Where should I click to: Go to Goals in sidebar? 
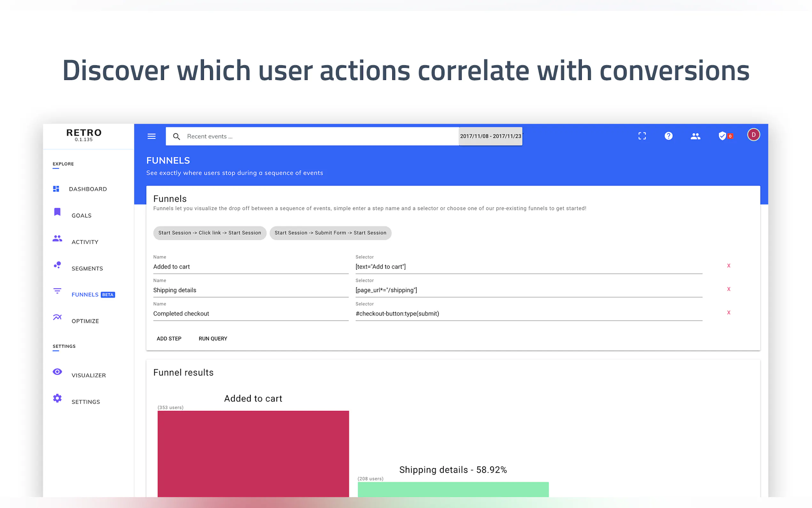81,215
